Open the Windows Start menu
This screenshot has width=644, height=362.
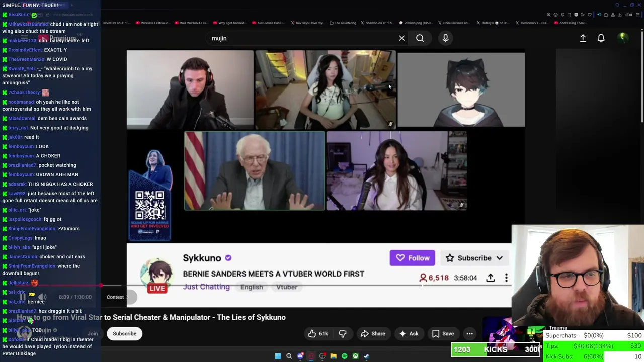pyautogui.click(x=278, y=356)
